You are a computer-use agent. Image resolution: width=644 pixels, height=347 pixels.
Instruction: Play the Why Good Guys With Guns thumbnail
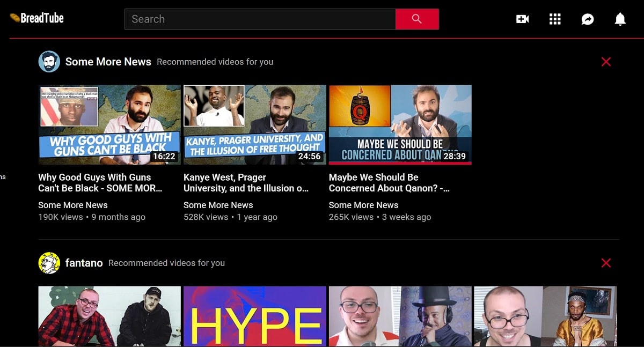[x=109, y=124]
